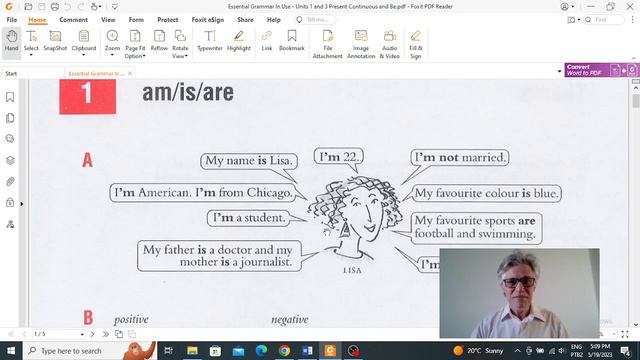640x360 pixels.
Task: Click the Rotate View icon
Action: [180, 36]
